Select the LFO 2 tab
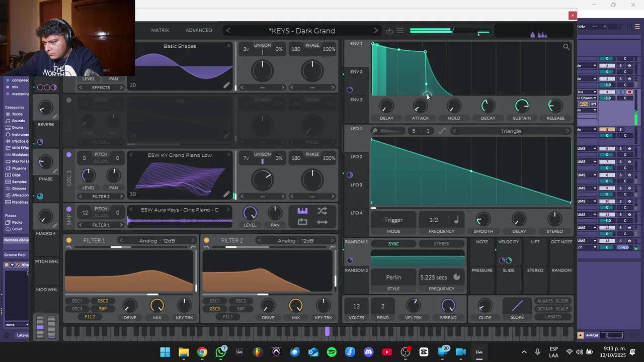The height and width of the screenshot is (362, 644). pyautogui.click(x=356, y=157)
